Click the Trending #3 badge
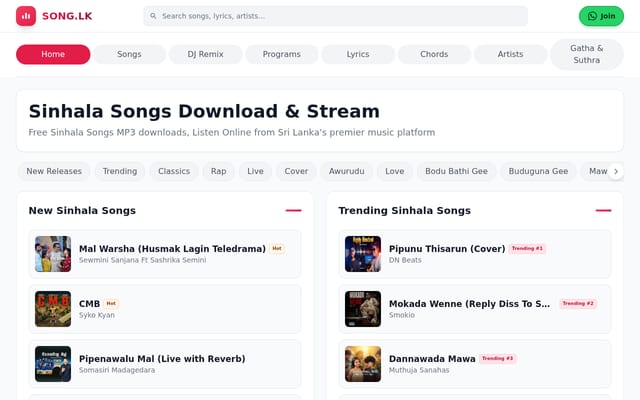 [x=498, y=359]
